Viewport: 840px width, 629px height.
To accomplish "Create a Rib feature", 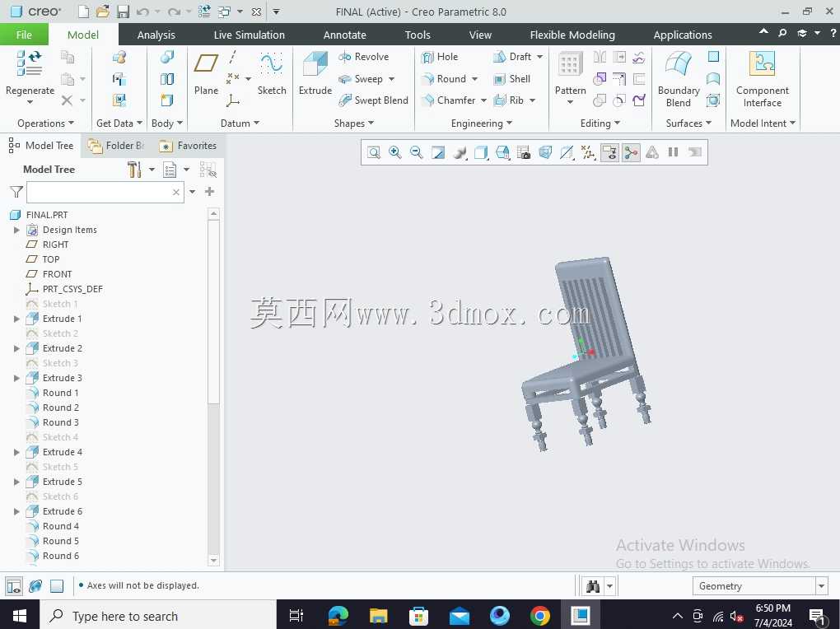I will [x=508, y=100].
